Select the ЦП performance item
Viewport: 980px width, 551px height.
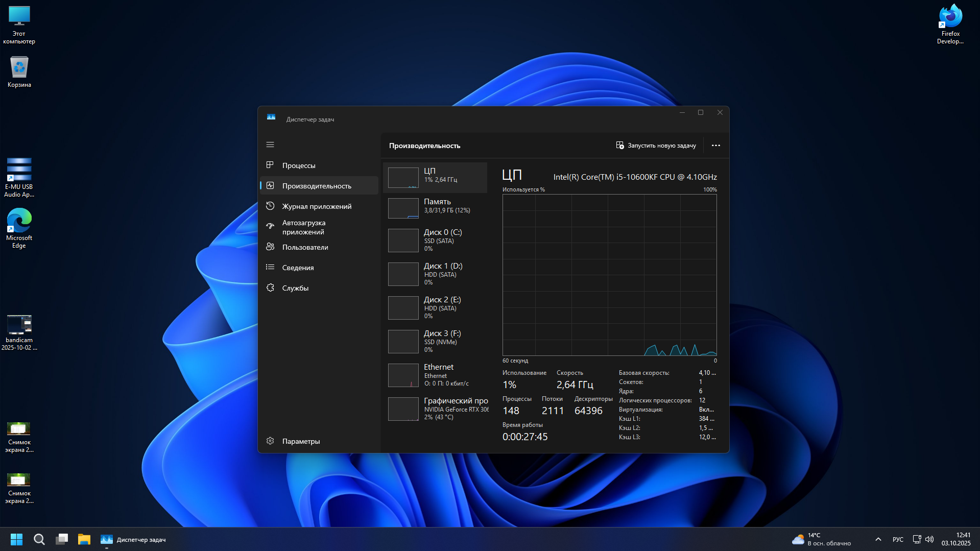tap(435, 178)
